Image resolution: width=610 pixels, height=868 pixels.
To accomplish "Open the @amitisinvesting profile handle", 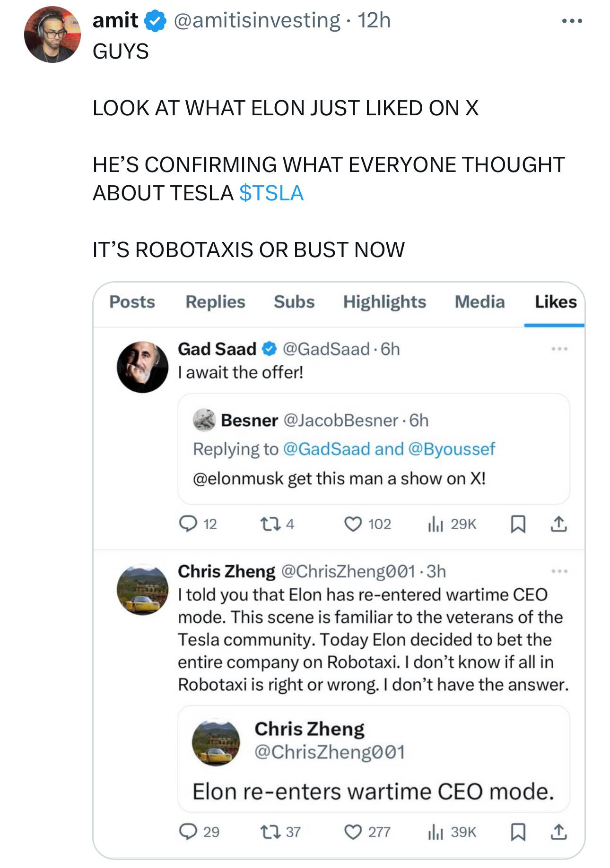I will click(257, 21).
